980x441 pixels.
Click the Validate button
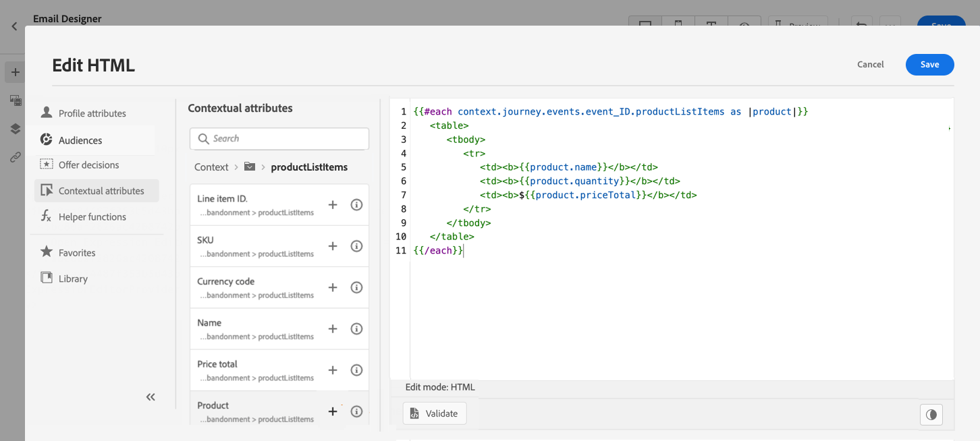tap(435, 413)
